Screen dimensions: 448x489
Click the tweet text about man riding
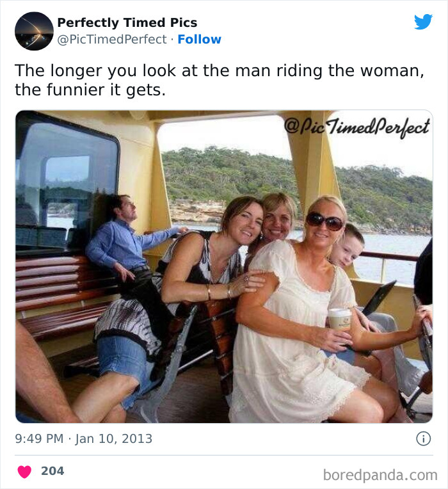[220, 80]
